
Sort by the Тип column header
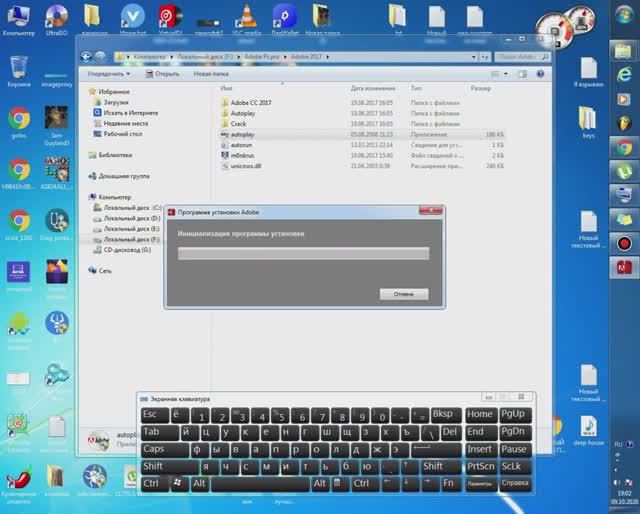click(416, 88)
